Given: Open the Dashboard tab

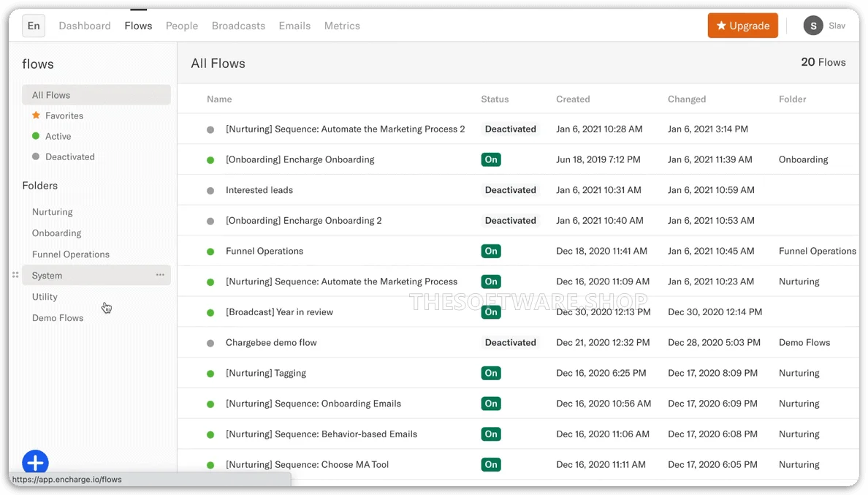Looking at the screenshot, I should tap(85, 26).
